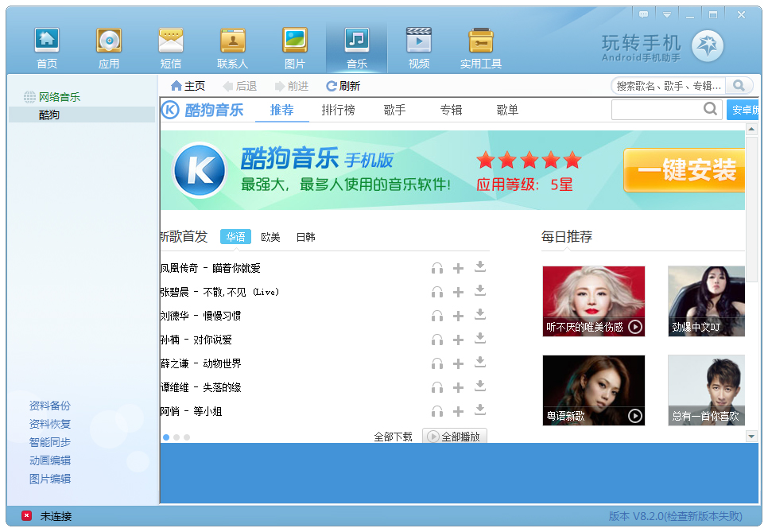This screenshot has width=768, height=532.
Task: Open the 联系人 contacts section
Action: [x=233, y=48]
